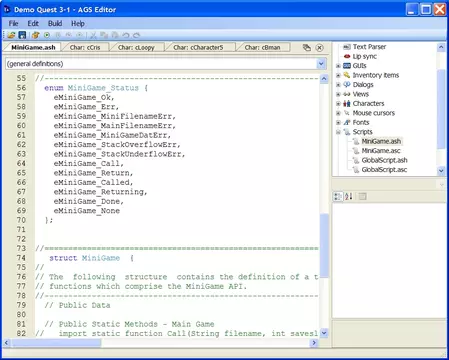Select Lip sync label in project tree
This screenshot has width=449, height=360.
point(365,56)
